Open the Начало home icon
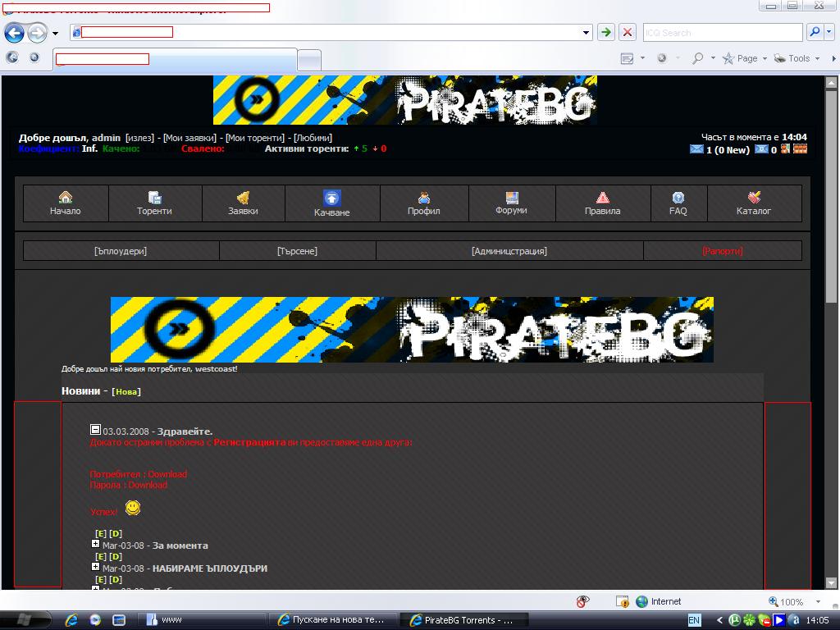840x630 pixels. 66,197
